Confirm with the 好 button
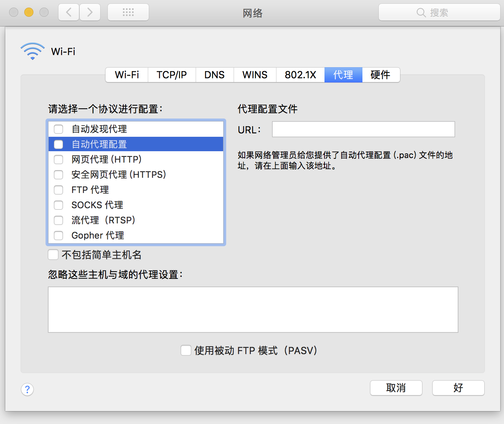 [458, 388]
